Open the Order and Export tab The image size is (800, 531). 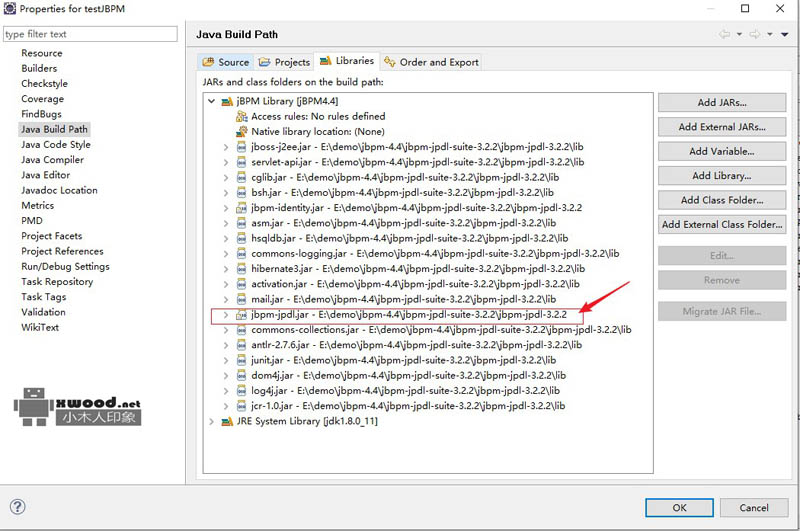(x=431, y=62)
